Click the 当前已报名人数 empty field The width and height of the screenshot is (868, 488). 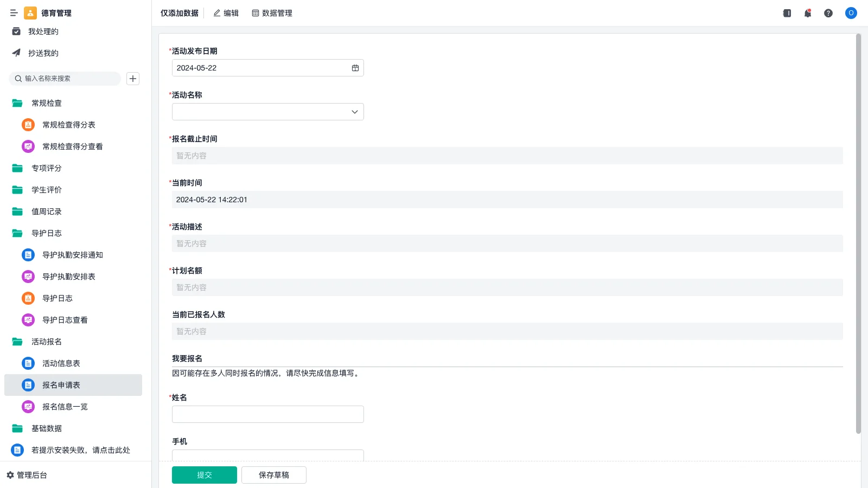(x=507, y=331)
